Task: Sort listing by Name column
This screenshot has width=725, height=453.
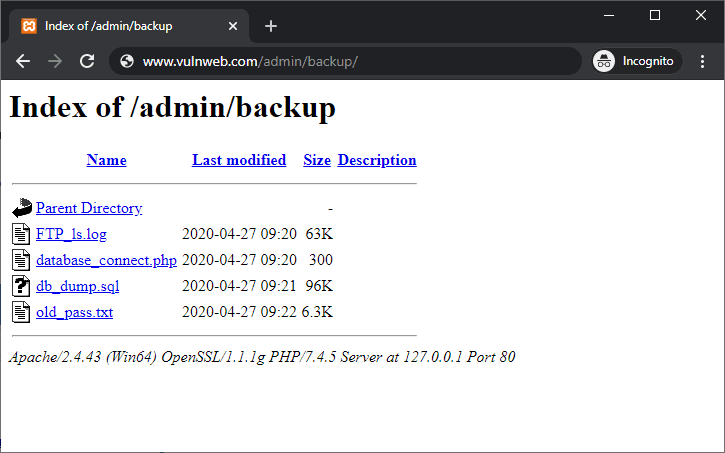Action: coord(106,160)
